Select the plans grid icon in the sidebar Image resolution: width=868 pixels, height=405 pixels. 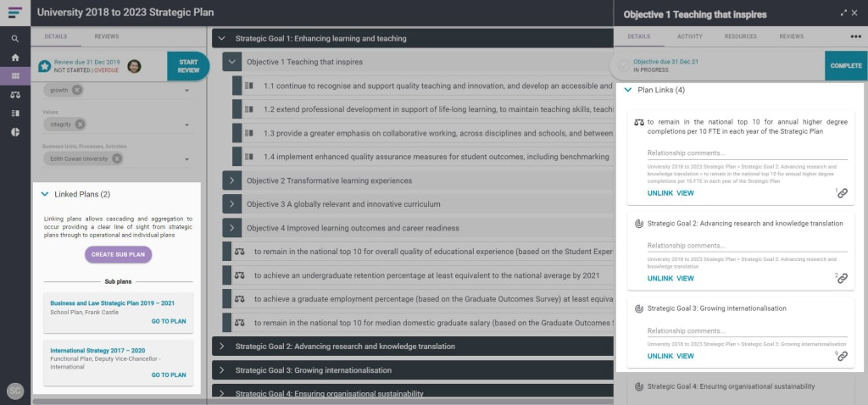tap(15, 75)
